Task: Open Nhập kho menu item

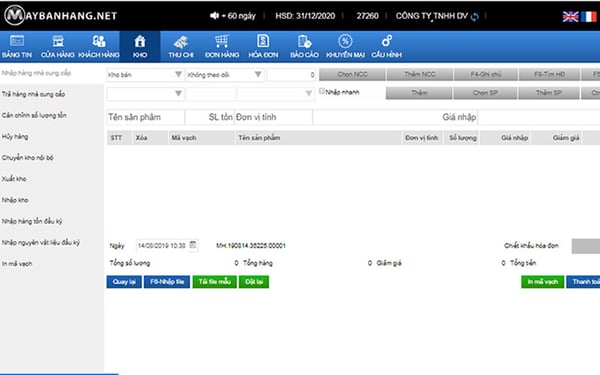Action: tap(15, 200)
